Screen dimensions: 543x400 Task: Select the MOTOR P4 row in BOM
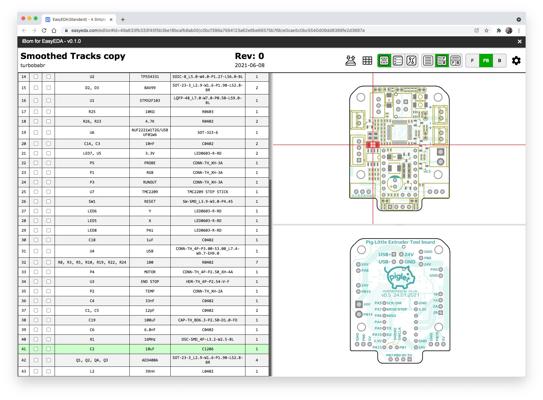144,272
